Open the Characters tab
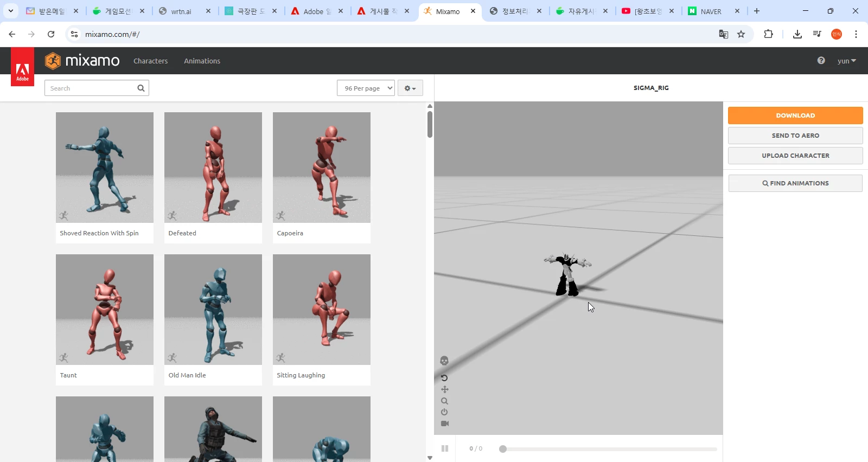Image resolution: width=868 pixels, height=462 pixels. (x=150, y=61)
